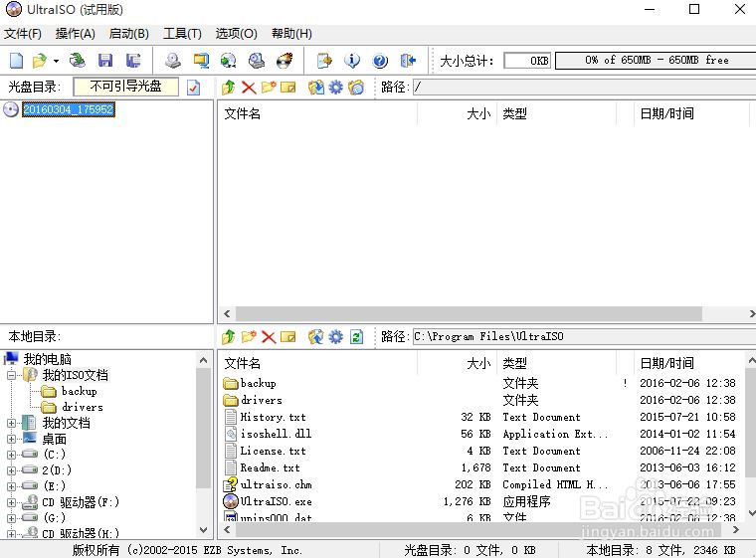Click the gear icon in local pane toolbar
This screenshot has height=558, width=756.
[x=336, y=336]
